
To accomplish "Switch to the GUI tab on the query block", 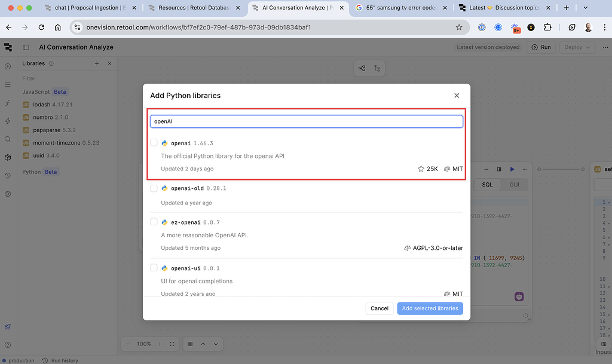I will tap(515, 185).
